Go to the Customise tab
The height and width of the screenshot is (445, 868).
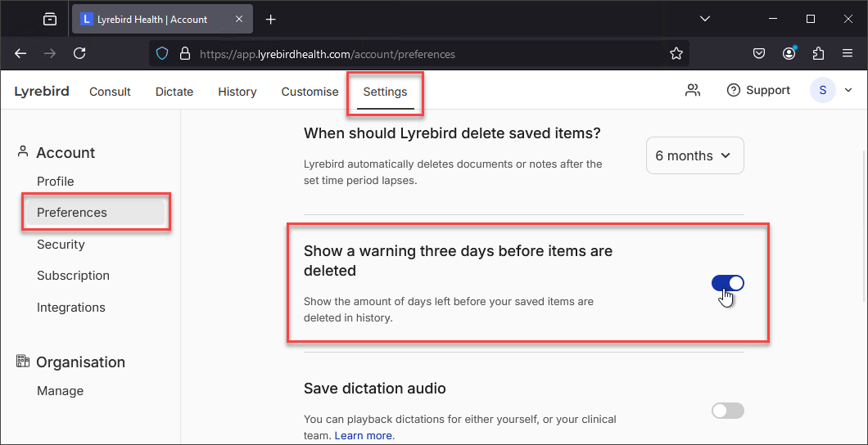coord(310,92)
